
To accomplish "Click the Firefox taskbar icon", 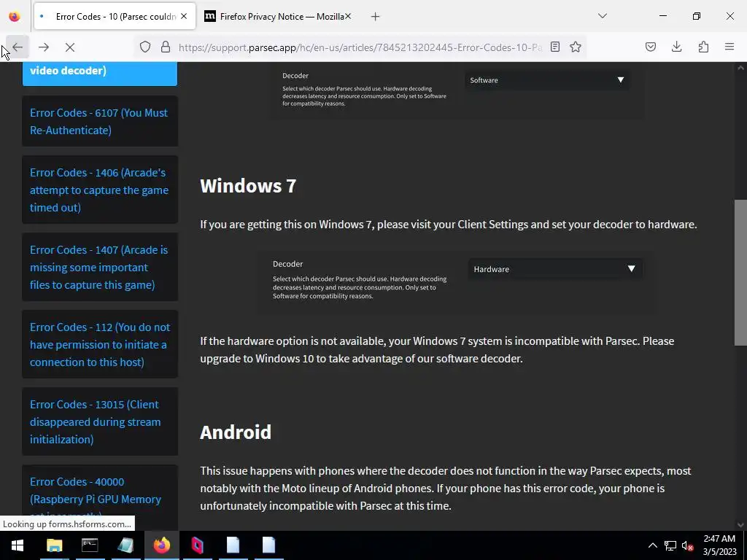I will (x=161, y=545).
